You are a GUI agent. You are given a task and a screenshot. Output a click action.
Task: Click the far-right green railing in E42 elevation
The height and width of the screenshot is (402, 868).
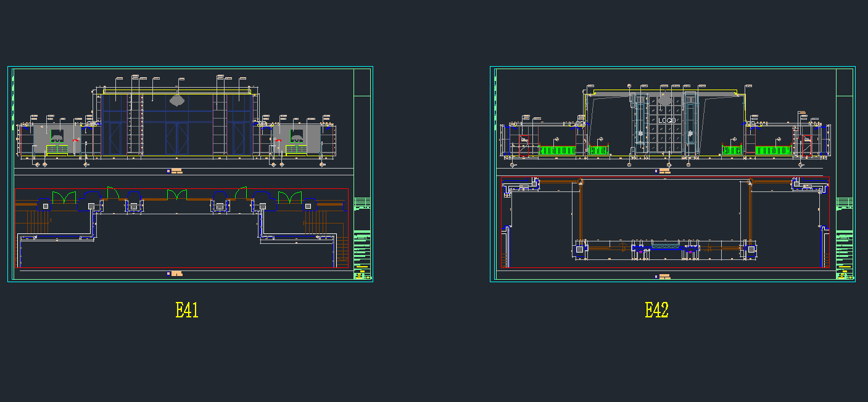pos(774,150)
